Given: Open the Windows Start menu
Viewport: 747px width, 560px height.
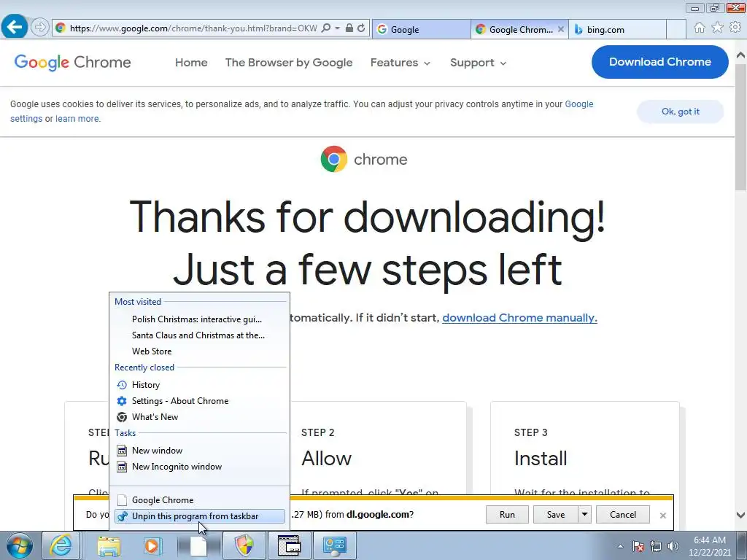Looking at the screenshot, I should point(19,545).
